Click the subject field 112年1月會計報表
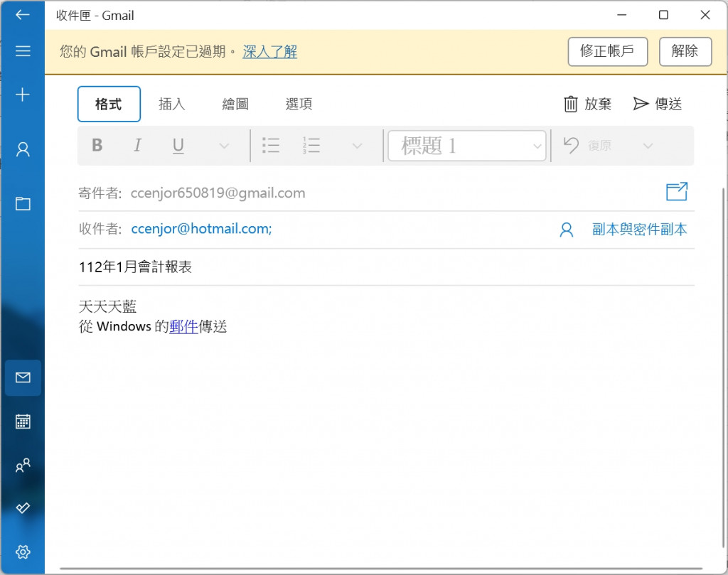Viewport: 728px width, 575px height. point(386,267)
